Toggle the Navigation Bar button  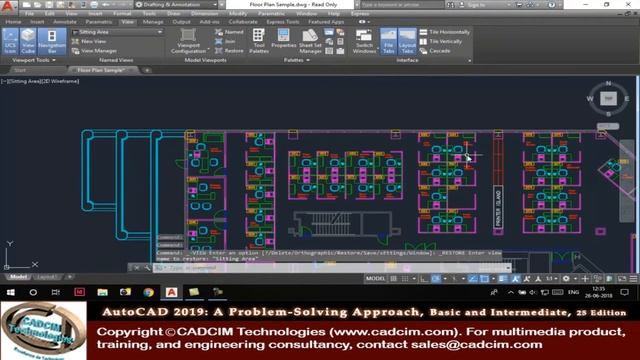(52, 41)
